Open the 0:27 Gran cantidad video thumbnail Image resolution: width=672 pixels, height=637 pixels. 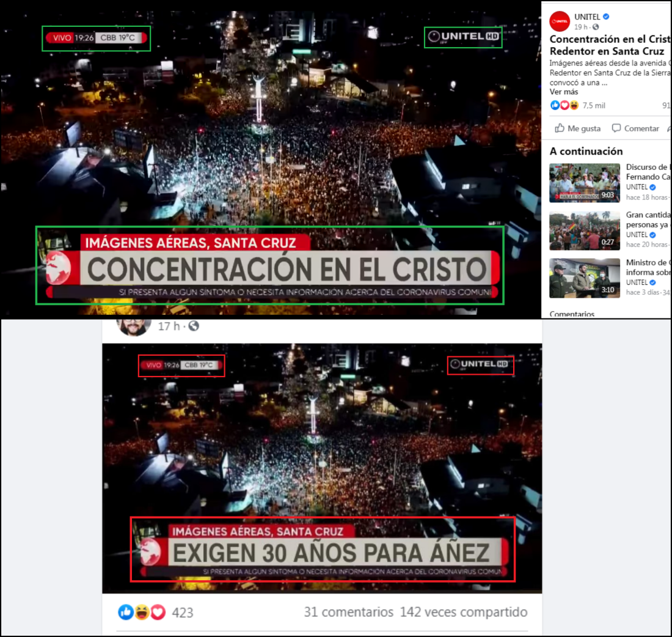tap(585, 230)
